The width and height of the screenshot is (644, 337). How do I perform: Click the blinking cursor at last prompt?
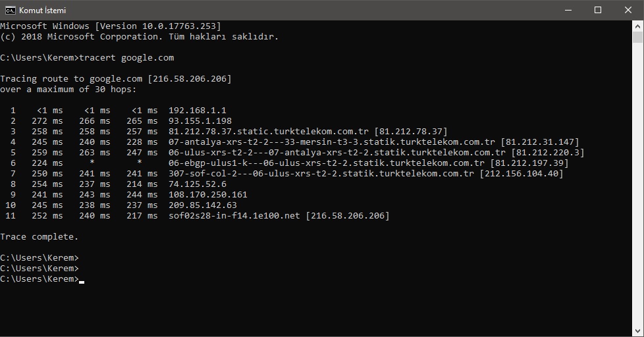82,282
